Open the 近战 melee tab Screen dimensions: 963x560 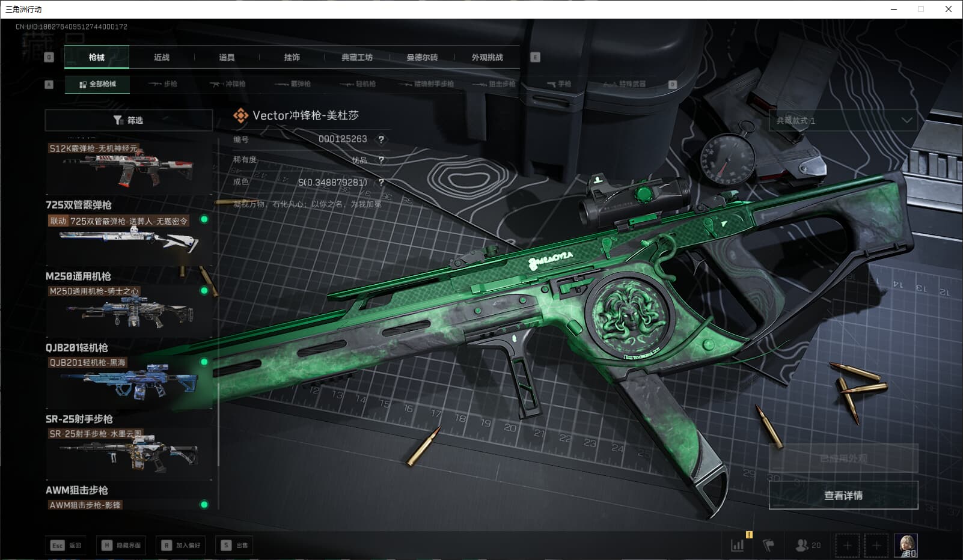pyautogui.click(x=162, y=57)
